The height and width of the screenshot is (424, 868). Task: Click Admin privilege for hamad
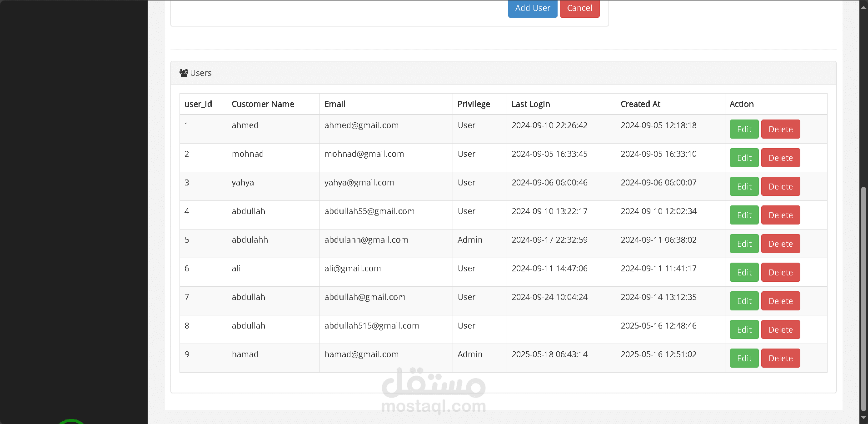tap(470, 354)
